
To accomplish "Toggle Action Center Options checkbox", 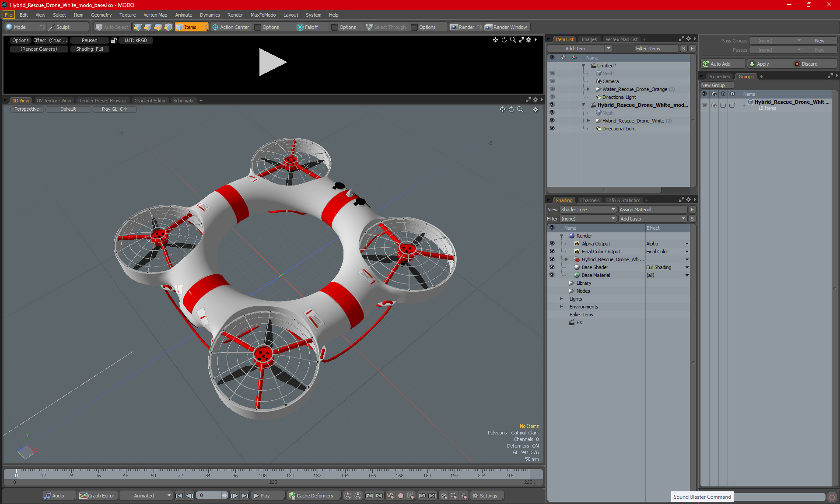I will coord(258,27).
